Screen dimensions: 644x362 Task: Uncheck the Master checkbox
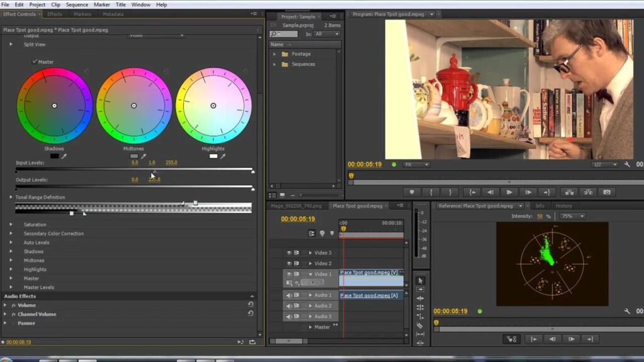coord(35,62)
